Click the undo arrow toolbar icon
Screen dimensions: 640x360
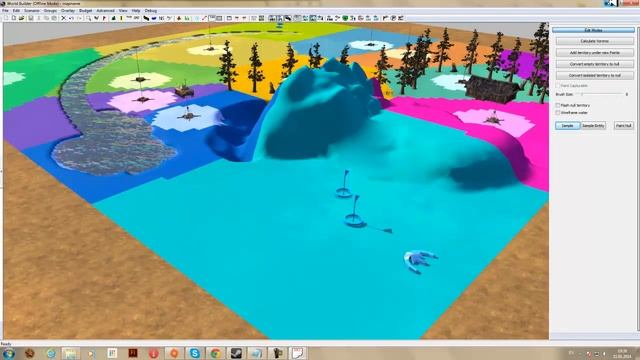(x=71, y=18)
